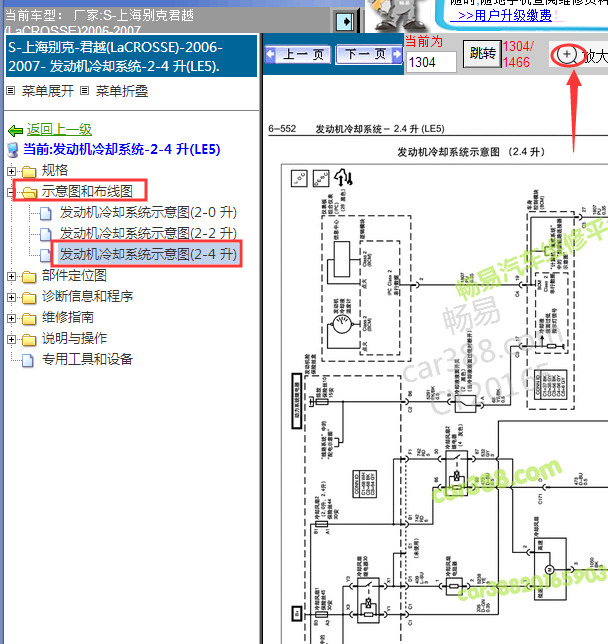Screen dimensions: 608x644
Task: Select 发动机冷却系统示意图(2-4 升) document
Action: (x=148, y=254)
